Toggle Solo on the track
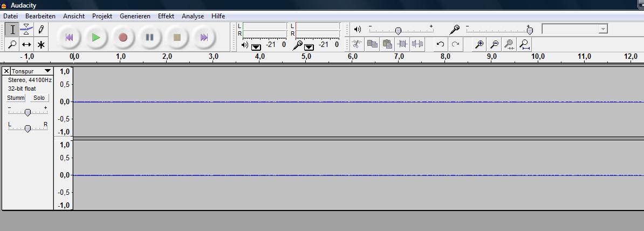The image size is (644, 231). pos(39,98)
